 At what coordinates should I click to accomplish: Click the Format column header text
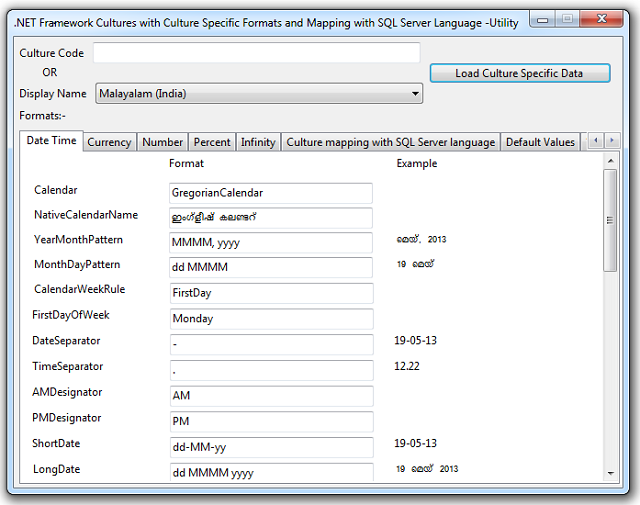[186, 163]
